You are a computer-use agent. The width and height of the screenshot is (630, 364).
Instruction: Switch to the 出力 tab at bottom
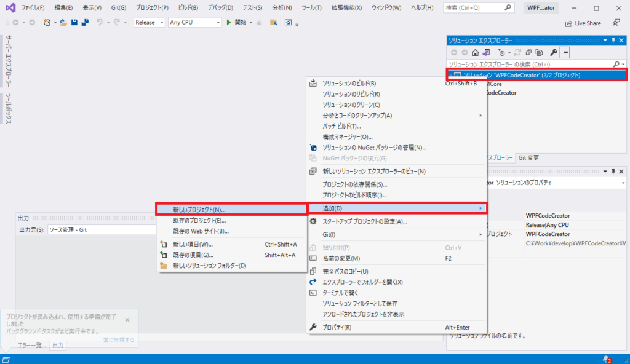(x=58, y=346)
